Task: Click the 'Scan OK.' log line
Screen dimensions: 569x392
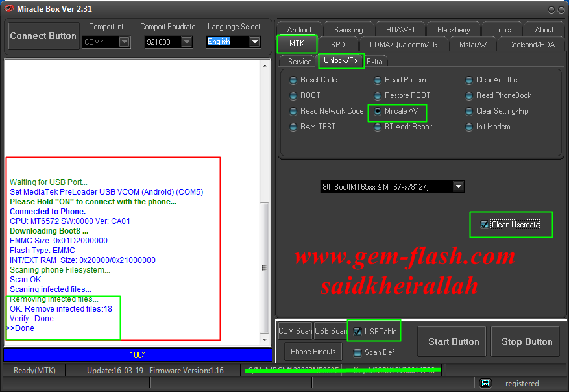Action: pyautogui.click(x=26, y=280)
